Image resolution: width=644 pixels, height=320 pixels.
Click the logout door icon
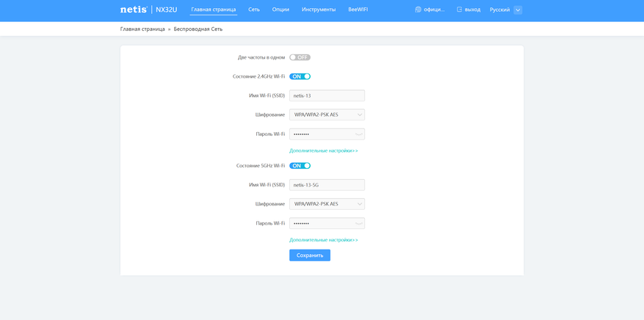point(460,10)
